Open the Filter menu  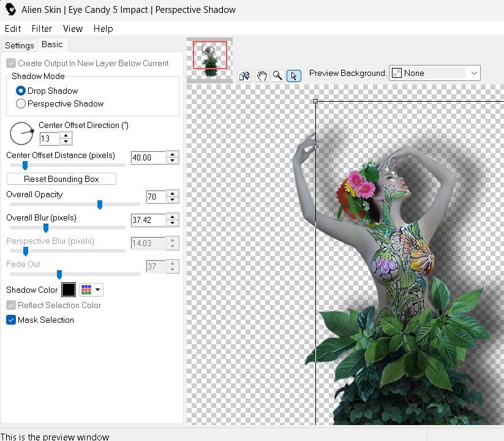coord(42,28)
